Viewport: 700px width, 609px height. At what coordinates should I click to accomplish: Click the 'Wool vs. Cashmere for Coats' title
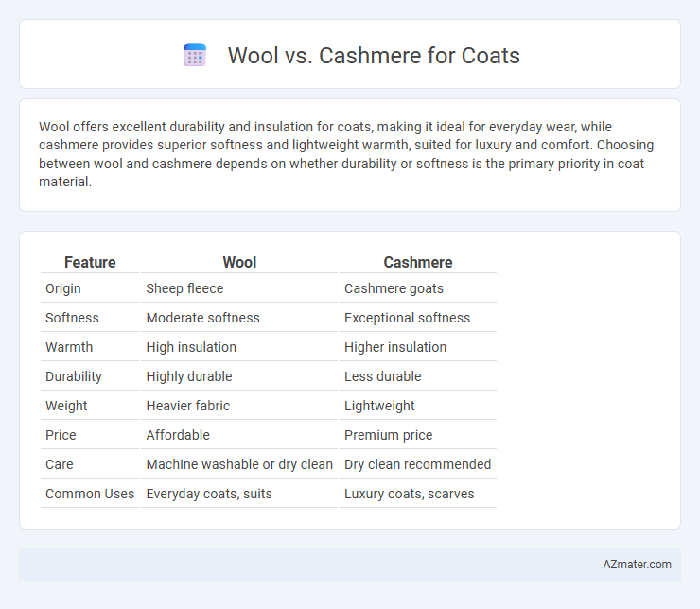click(374, 56)
